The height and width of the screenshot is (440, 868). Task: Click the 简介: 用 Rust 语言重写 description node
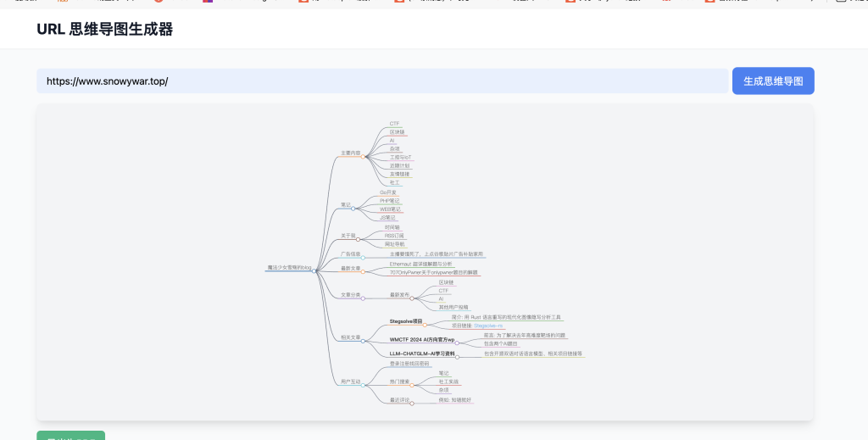point(506,318)
